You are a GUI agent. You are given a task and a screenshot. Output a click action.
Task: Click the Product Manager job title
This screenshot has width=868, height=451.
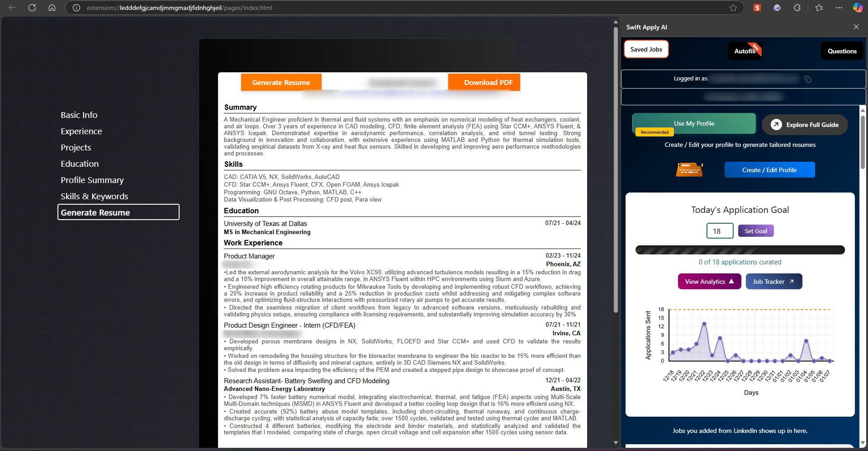click(249, 256)
